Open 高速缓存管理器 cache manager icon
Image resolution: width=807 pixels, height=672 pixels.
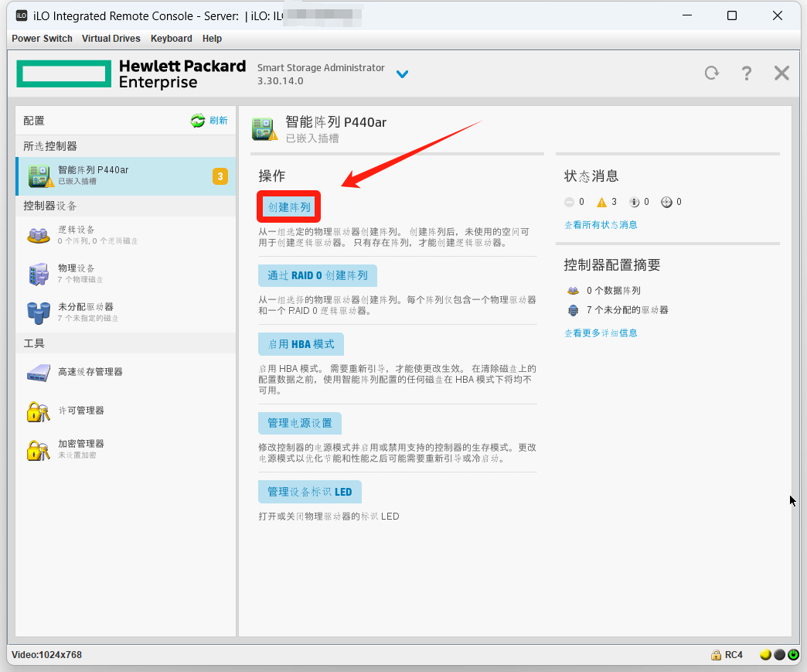click(x=38, y=372)
